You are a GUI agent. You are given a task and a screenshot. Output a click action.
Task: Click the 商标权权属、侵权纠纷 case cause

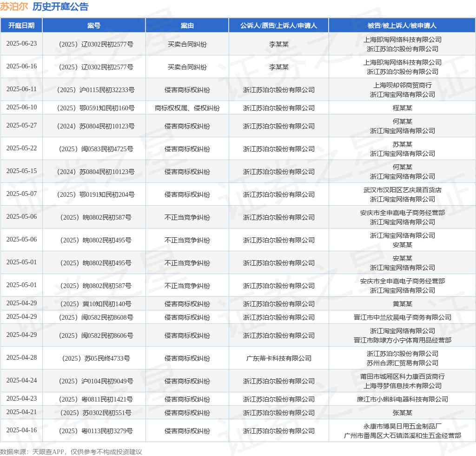[187, 108]
